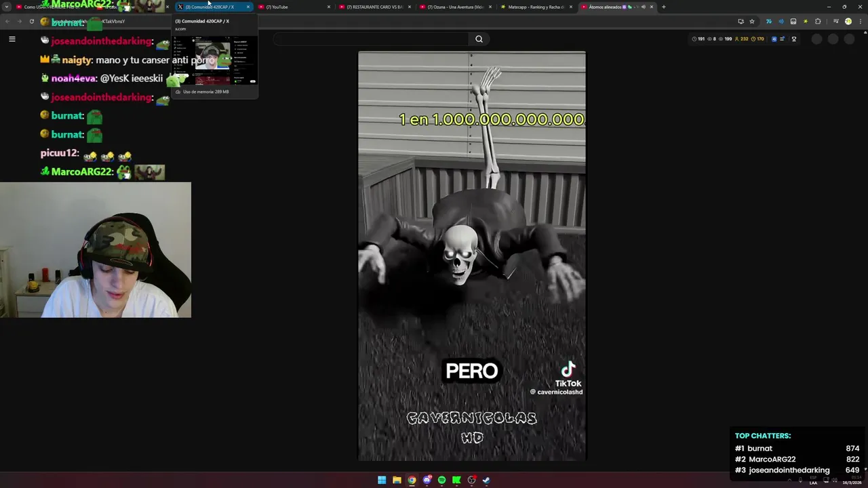
Task: Open the Windows Start button
Action: point(382,480)
